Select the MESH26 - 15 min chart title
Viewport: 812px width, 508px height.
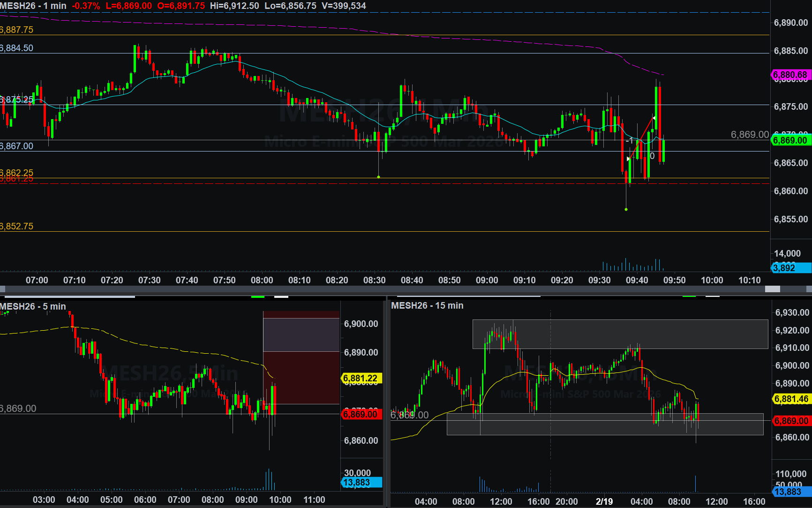point(427,305)
